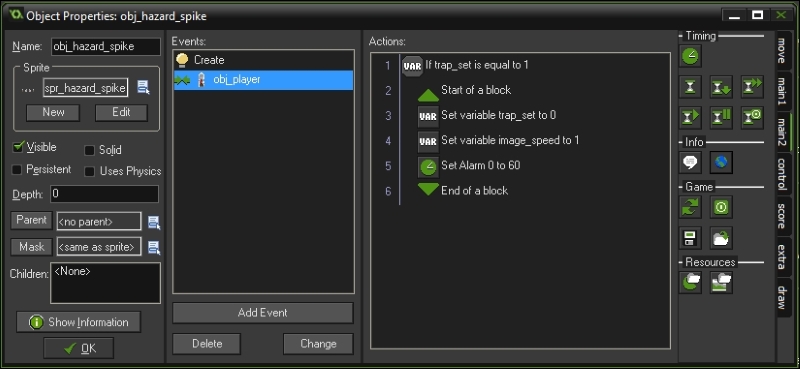Select 'Set variable trap_set to 0' action
This screenshot has width=800, height=369.
click(x=498, y=115)
